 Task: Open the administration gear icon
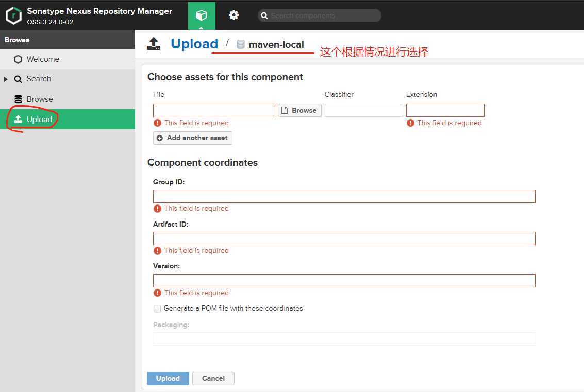click(233, 15)
